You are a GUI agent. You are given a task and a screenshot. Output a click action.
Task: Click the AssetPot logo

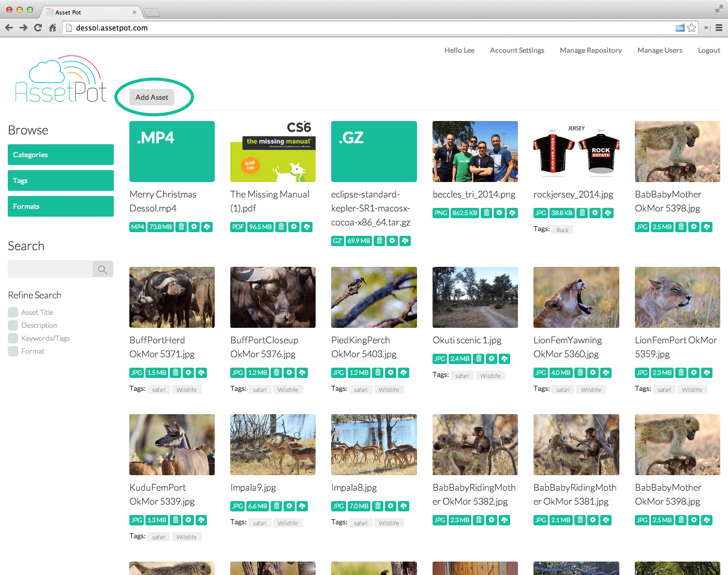pos(61,79)
